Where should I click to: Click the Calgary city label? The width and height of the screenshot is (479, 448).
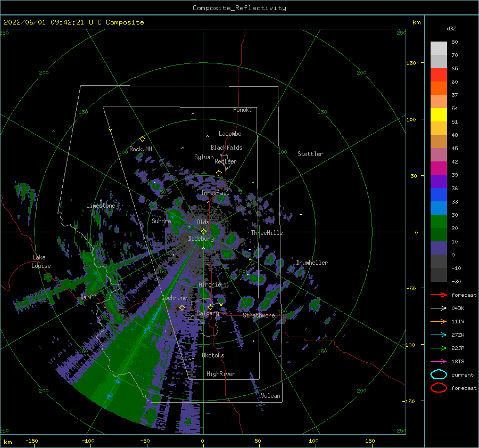208,313
